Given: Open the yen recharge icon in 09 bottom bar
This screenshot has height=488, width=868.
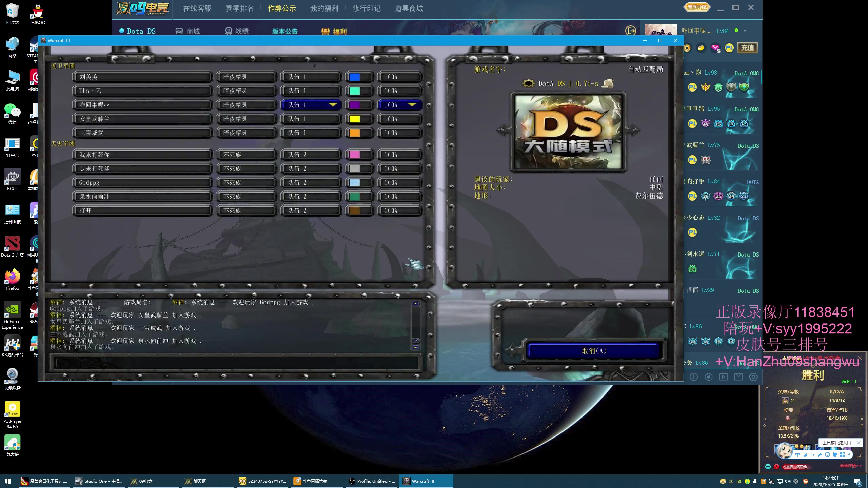Looking at the screenshot, I should tap(709, 377).
